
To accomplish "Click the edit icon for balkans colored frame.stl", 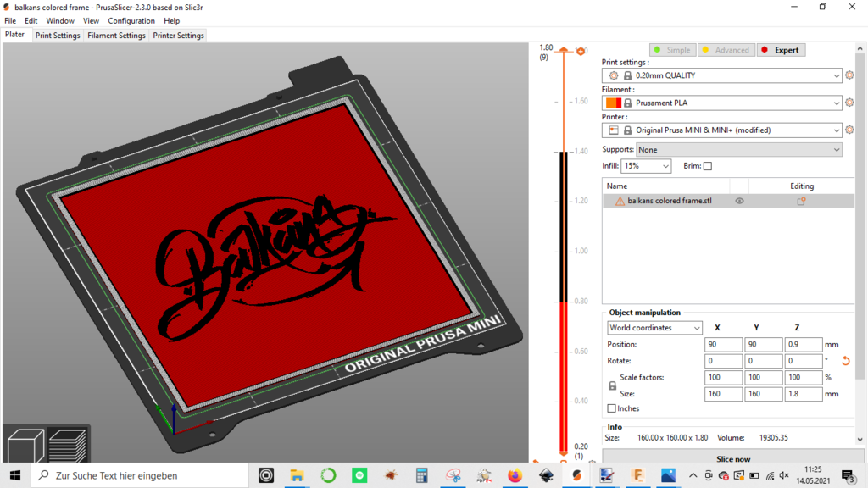I will click(801, 201).
